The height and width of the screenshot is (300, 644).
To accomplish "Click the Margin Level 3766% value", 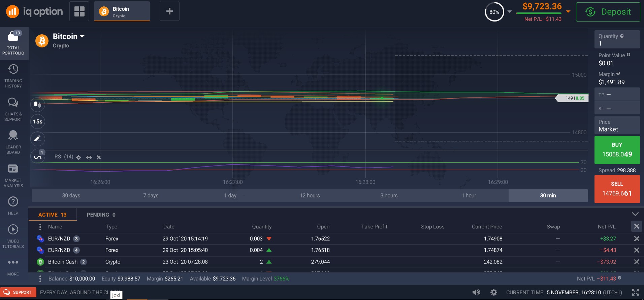I will click(x=281, y=278).
